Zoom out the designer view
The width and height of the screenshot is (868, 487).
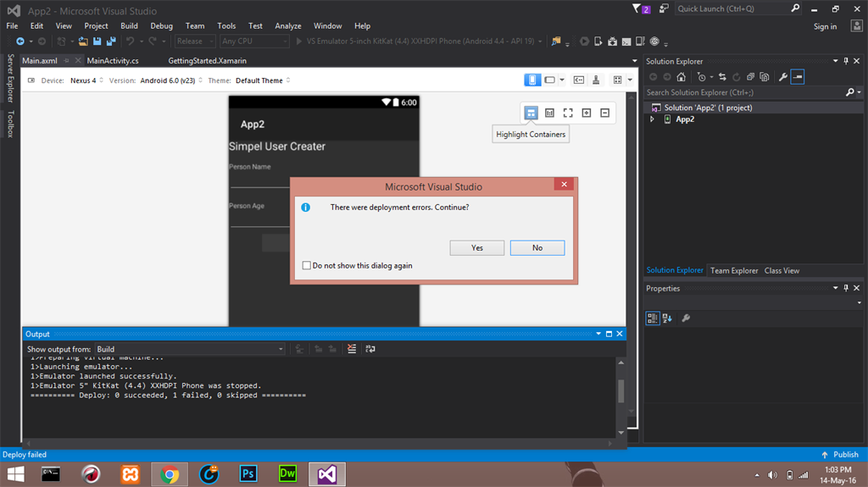(604, 113)
